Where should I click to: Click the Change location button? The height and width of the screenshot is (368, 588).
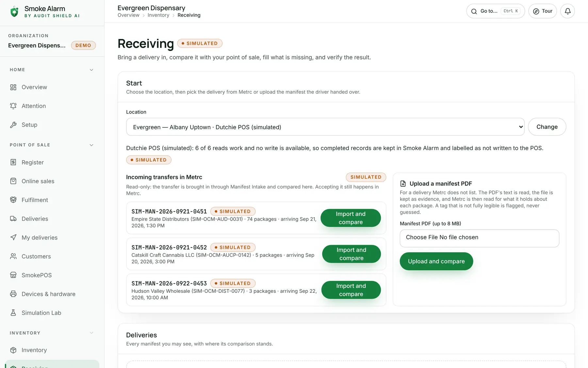click(x=547, y=127)
